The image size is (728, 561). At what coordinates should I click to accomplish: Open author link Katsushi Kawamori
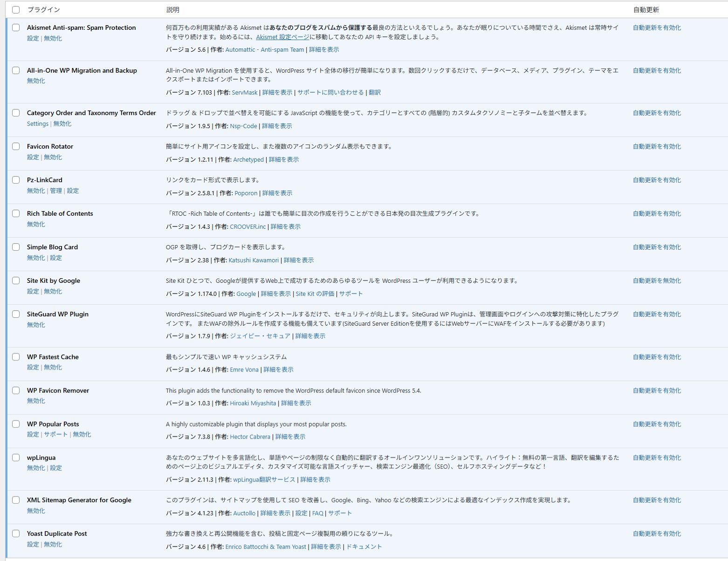click(254, 260)
